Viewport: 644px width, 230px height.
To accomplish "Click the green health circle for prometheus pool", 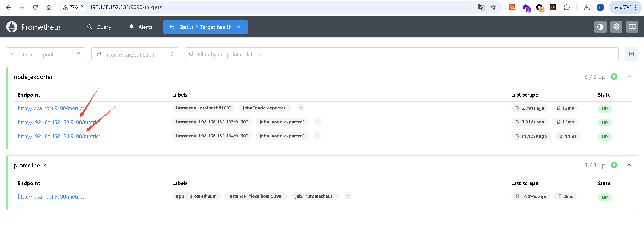I will [x=614, y=165].
